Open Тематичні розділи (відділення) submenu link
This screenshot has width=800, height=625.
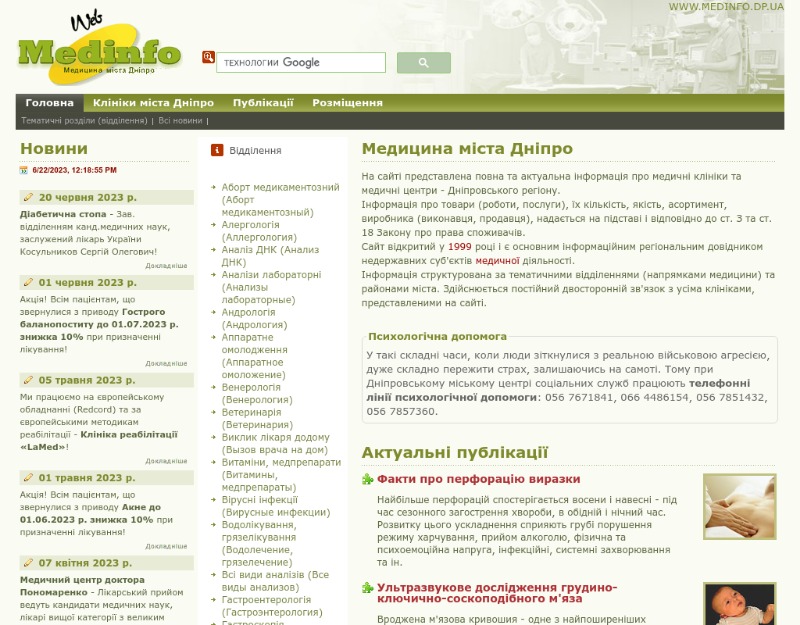pos(84,121)
